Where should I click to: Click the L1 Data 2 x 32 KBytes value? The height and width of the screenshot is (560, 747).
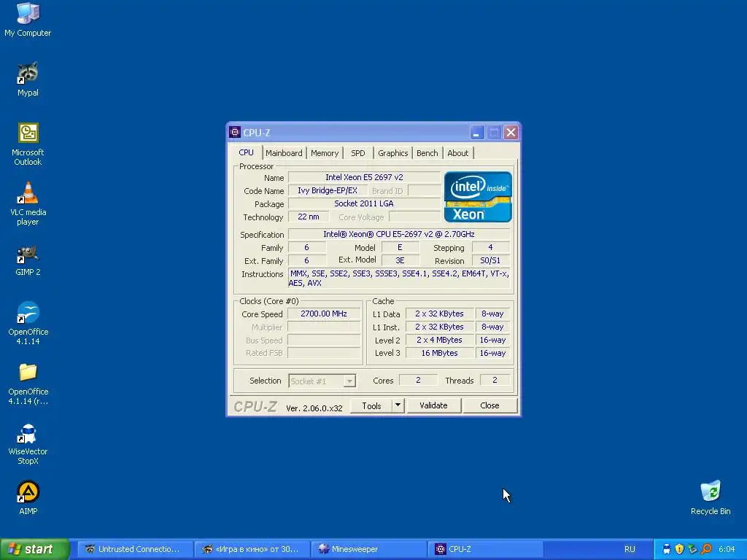pyautogui.click(x=439, y=314)
